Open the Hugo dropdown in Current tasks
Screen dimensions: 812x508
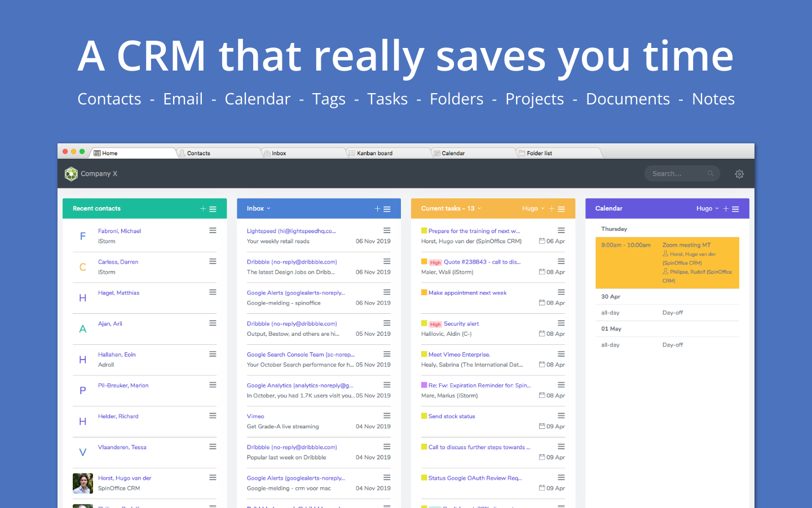click(x=533, y=208)
